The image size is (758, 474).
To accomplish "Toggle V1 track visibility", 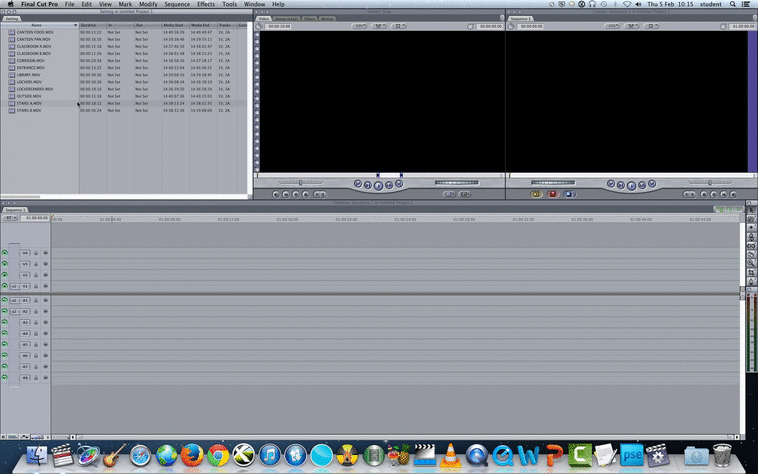I will click(4, 286).
